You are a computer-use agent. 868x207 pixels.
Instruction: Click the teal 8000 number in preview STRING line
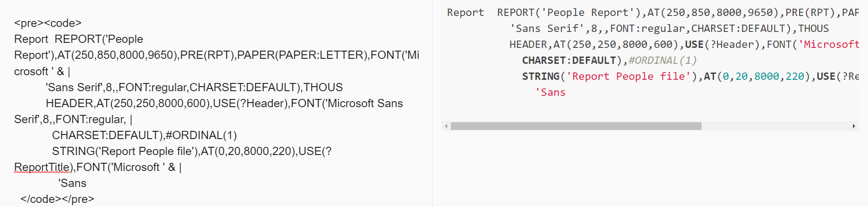pos(766,77)
